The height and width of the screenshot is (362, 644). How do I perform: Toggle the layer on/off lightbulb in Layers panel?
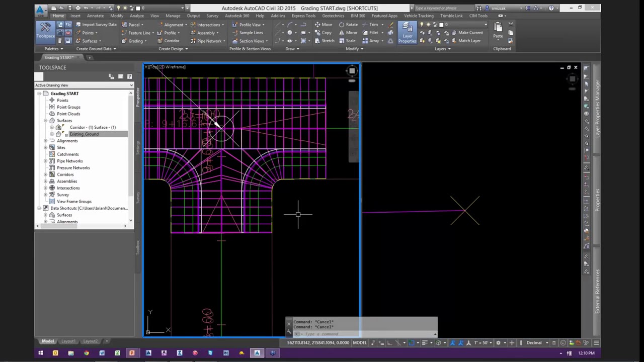[x=423, y=25]
